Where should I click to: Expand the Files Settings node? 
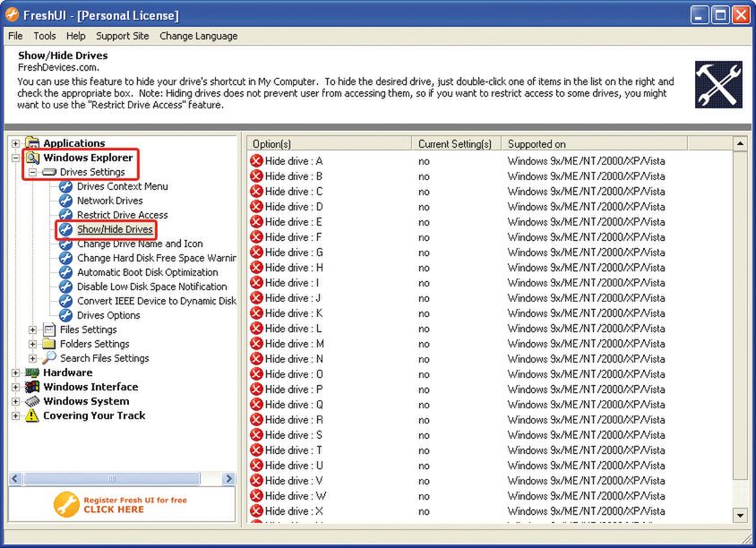[x=32, y=330]
